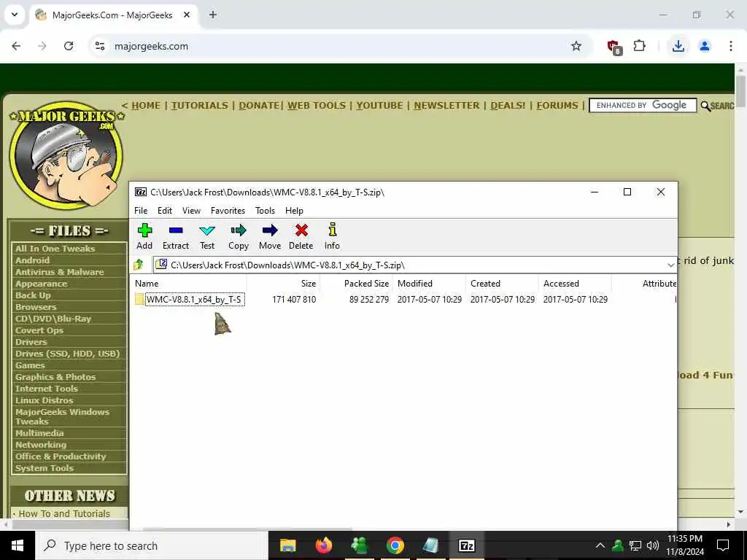Bookmark this page with the star icon
Image resolution: width=747 pixels, height=560 pixels.
[x=576, y=46]
